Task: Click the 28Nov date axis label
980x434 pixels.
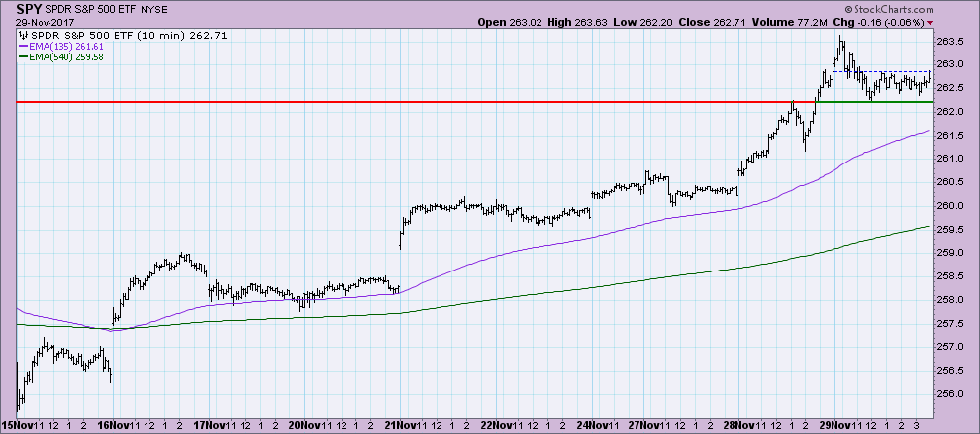Action: coord(738,425)
